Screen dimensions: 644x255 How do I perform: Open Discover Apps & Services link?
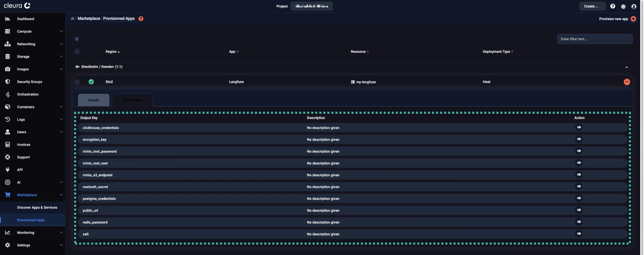(37, 208)
